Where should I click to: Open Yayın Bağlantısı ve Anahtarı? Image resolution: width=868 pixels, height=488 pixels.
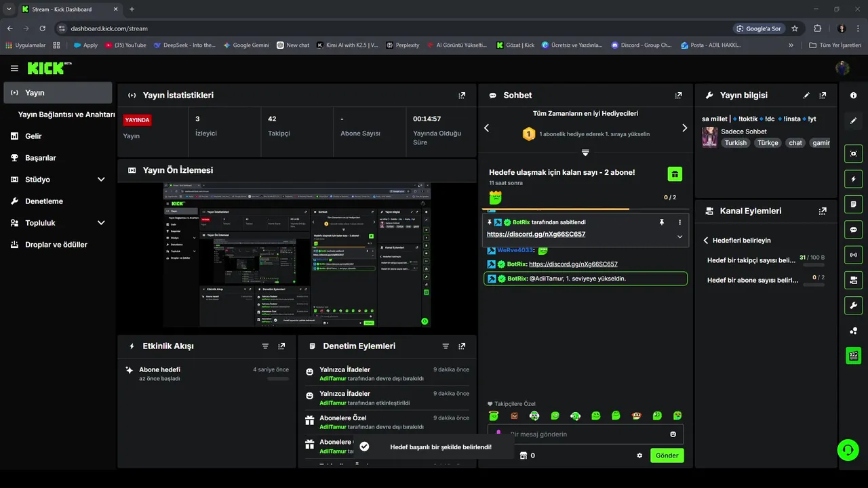66,115
